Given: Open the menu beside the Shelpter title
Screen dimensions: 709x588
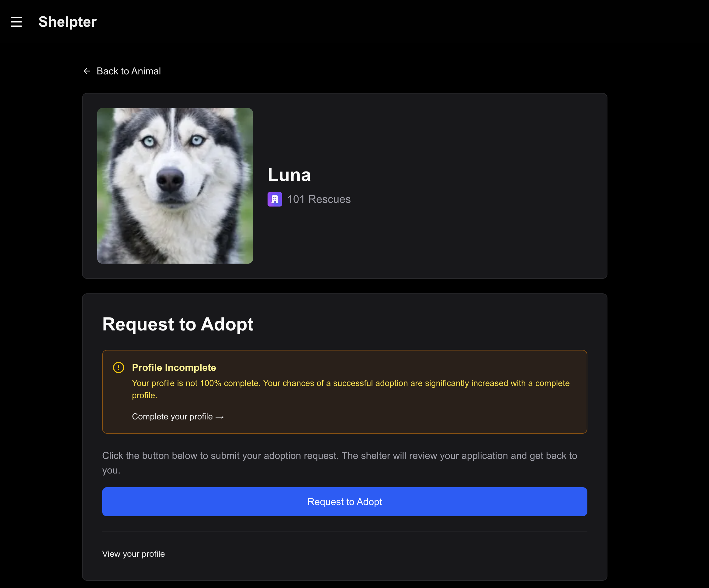Looking at the screenshot, I should click(16, 22).
